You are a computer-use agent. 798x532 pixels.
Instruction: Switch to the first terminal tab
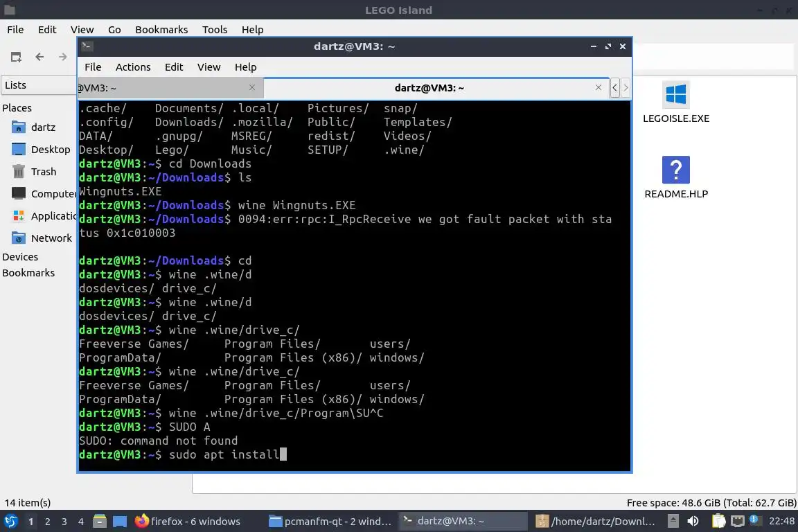coord(170,88)
